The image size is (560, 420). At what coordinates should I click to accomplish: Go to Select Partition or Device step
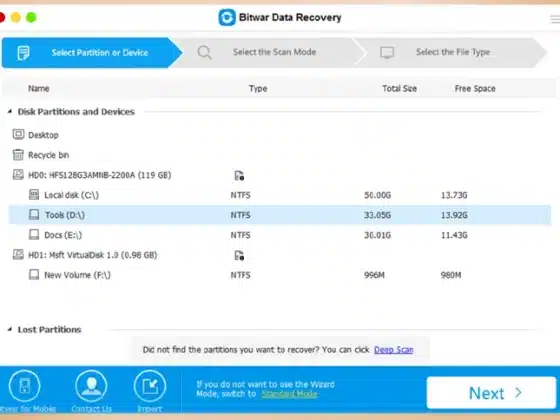click(x=92, y=52)
